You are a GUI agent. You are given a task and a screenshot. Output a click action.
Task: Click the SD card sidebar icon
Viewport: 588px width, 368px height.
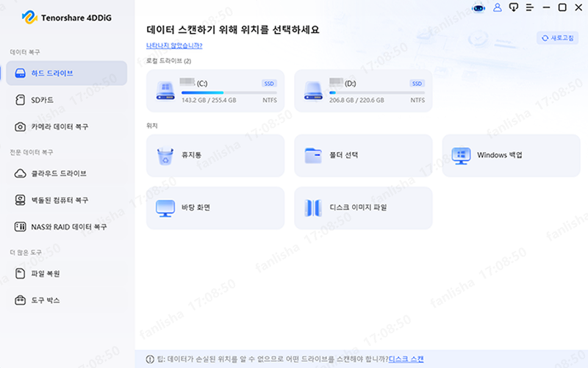21,100
